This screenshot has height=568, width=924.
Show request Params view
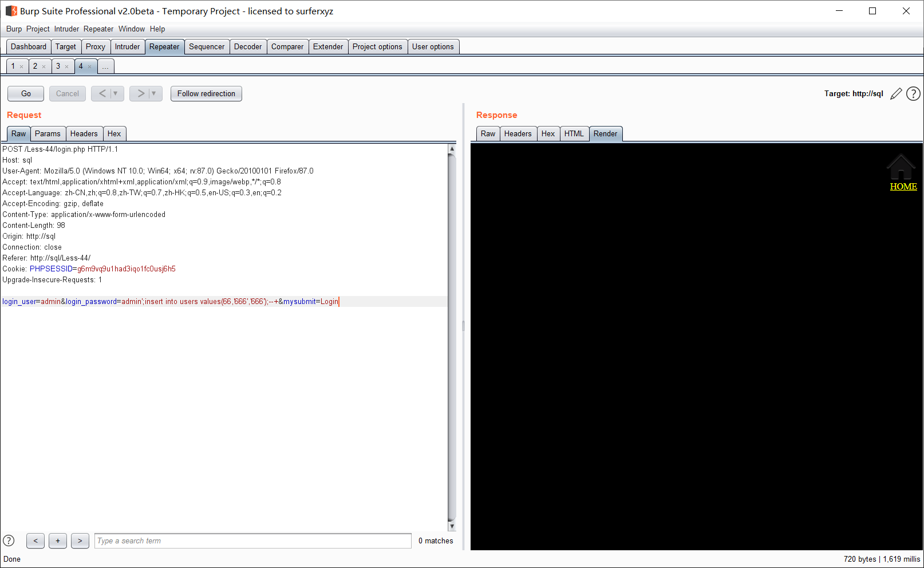[48, 134]
